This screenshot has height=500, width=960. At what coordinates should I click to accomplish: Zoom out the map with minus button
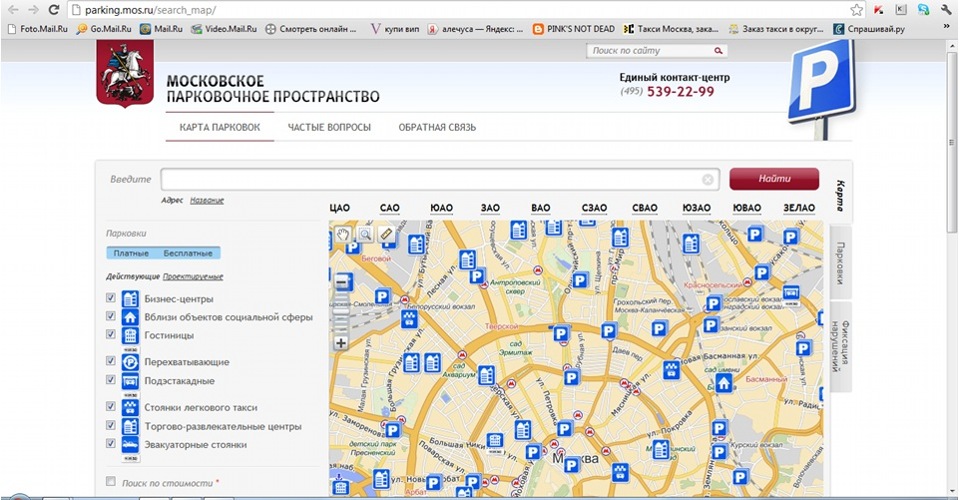pyautogui.click(x=341, y=282)
